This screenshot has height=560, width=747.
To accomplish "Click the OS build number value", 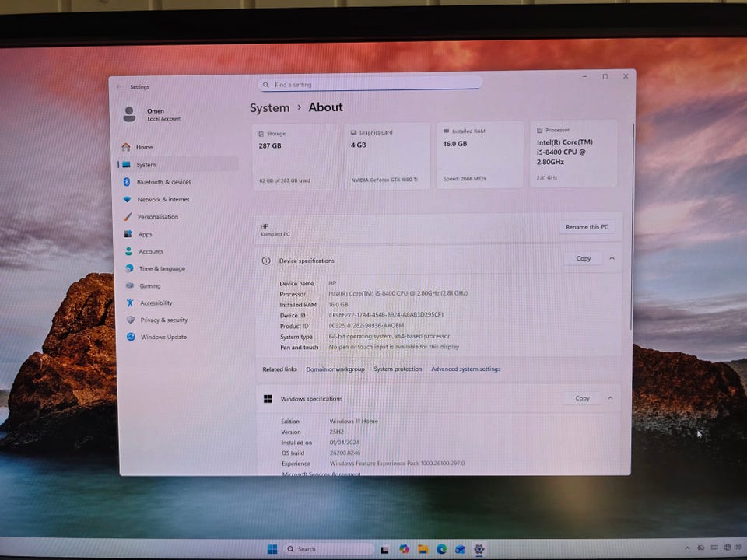I will click(345, 453).
